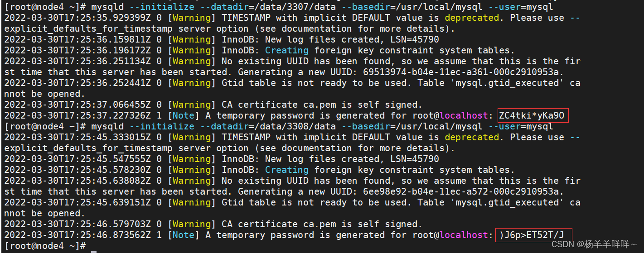644x253 pixels.
Task: Click timestamp 2022-03-30T17:25:45.639151Z
Action: [x=77, y=203]
